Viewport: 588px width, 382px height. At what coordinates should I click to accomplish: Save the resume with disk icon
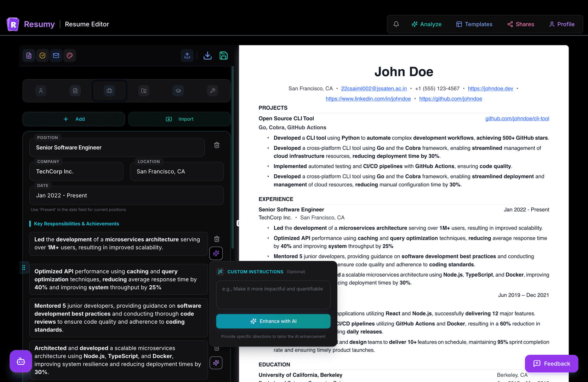223,56
